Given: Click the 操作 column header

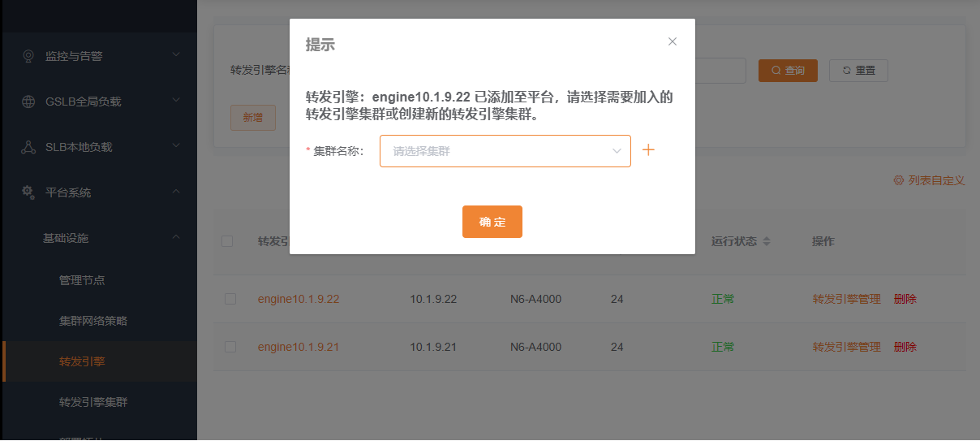Looking at the screenshot, I should [823, 241].
